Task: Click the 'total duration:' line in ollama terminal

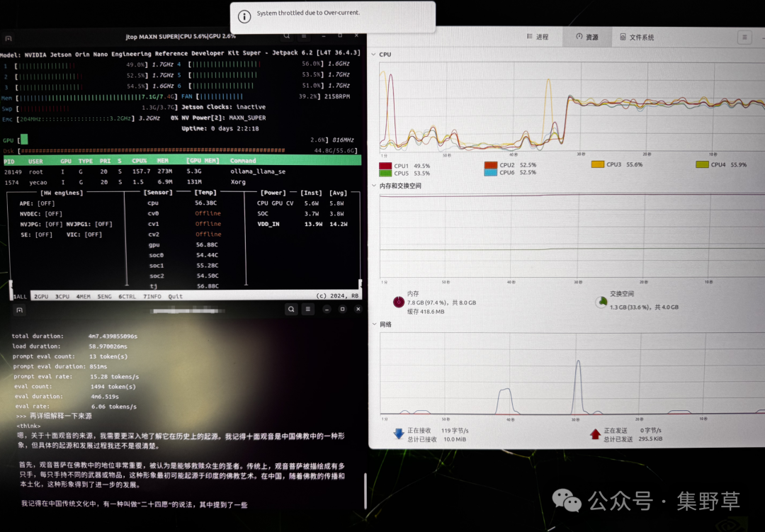Action: click(74, 336)
